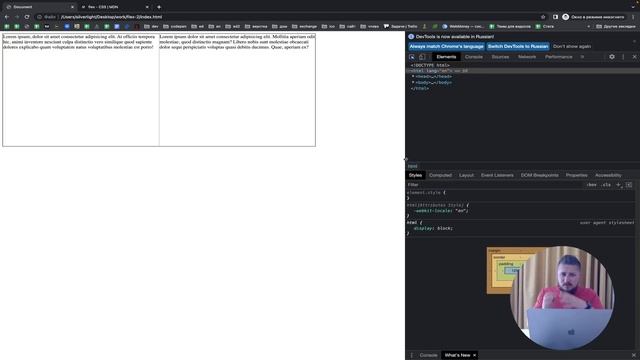Open drawer three-dot menu near Console

point(411,355)
